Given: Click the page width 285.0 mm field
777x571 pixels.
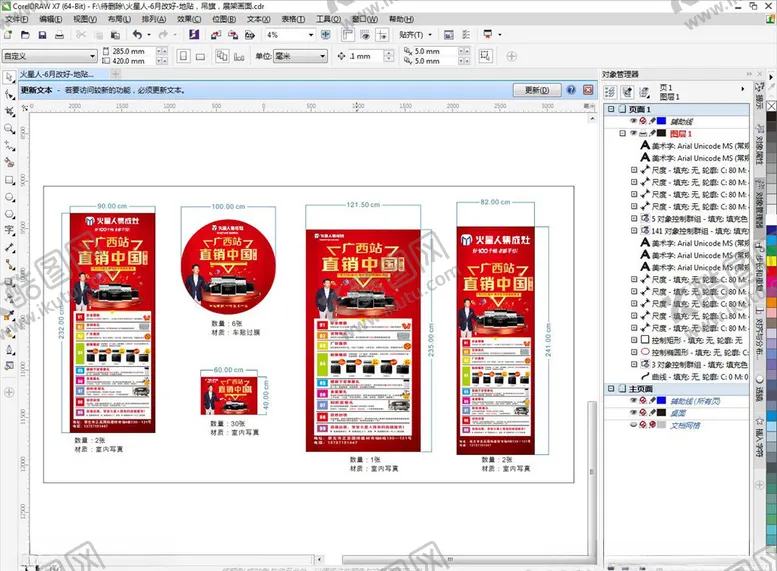Looking at the screenshot, I should (x=133, y=51).
